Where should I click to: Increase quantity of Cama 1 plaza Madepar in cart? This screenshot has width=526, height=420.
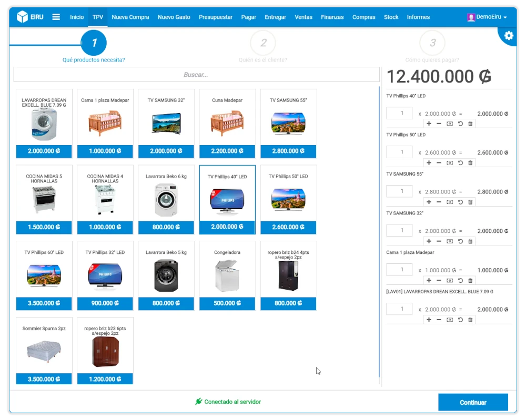[429, 281]
